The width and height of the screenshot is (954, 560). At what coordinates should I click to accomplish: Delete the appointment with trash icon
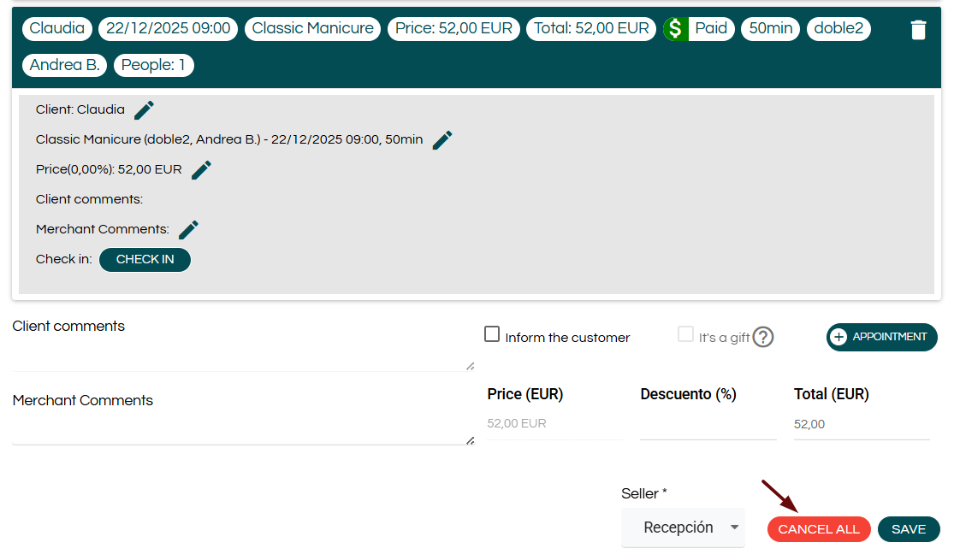pyautogui.click(x=918, y=31)
